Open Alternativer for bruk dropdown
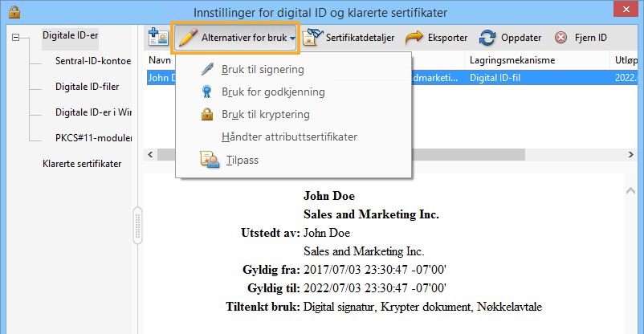The image size is (644, 334). point(236,38)
